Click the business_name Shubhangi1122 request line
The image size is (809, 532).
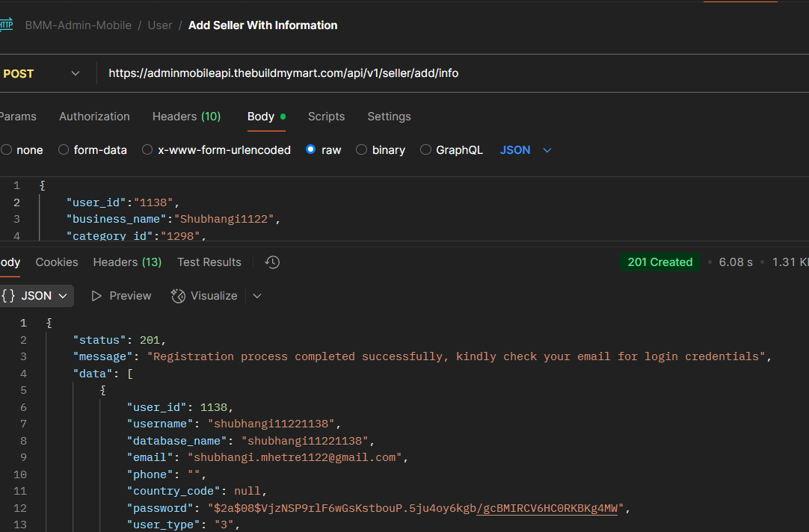pyautogui.click(x=173, y=219)
